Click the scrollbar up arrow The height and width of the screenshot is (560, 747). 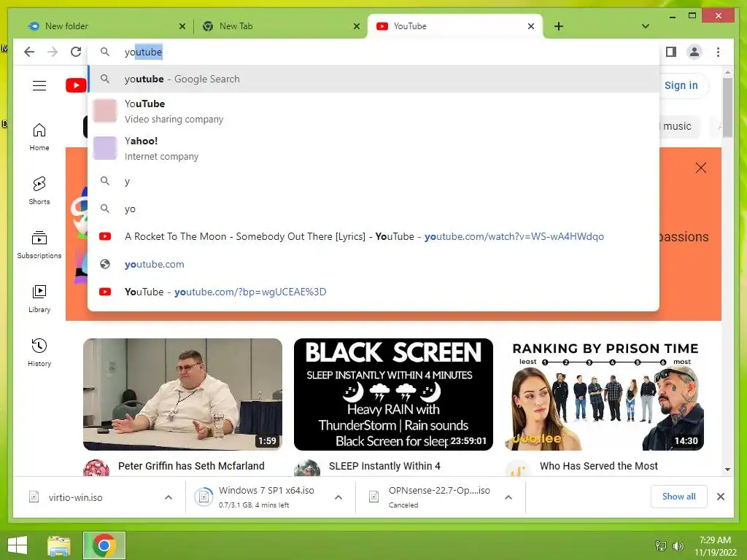click(727, 73)
